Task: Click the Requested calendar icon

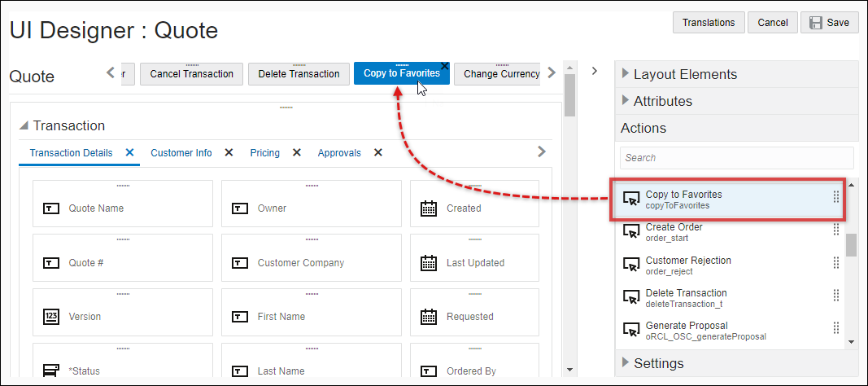Action: pos(429,317)
